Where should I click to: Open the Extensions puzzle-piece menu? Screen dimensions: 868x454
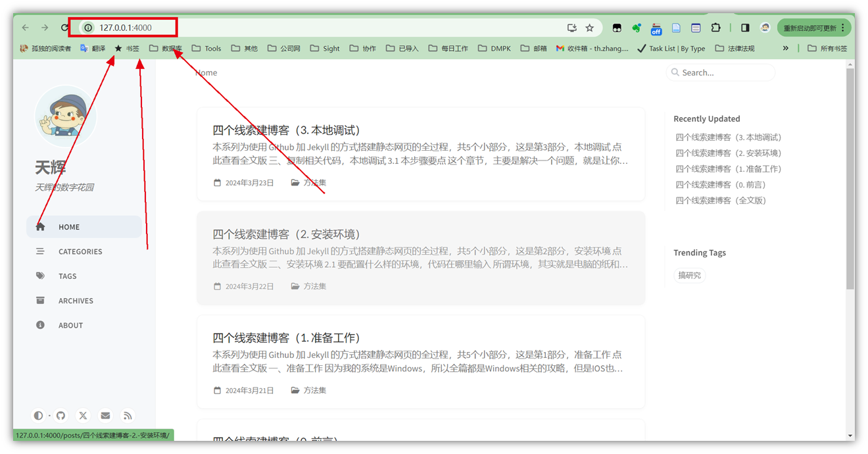coord(716,28)
